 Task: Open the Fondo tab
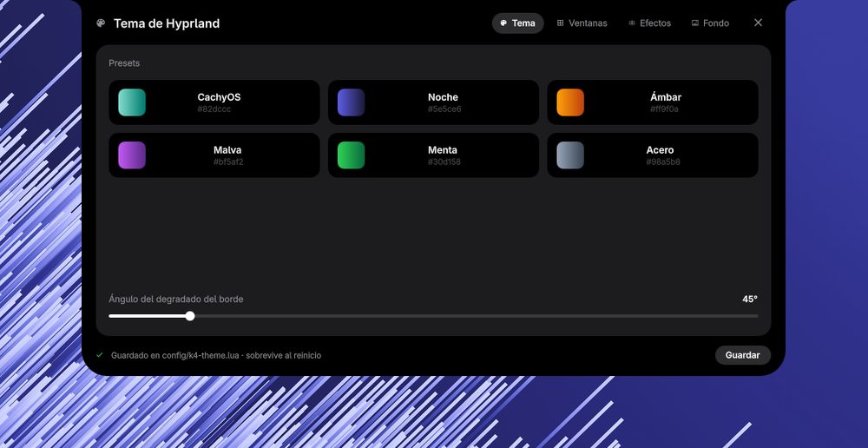710,23
